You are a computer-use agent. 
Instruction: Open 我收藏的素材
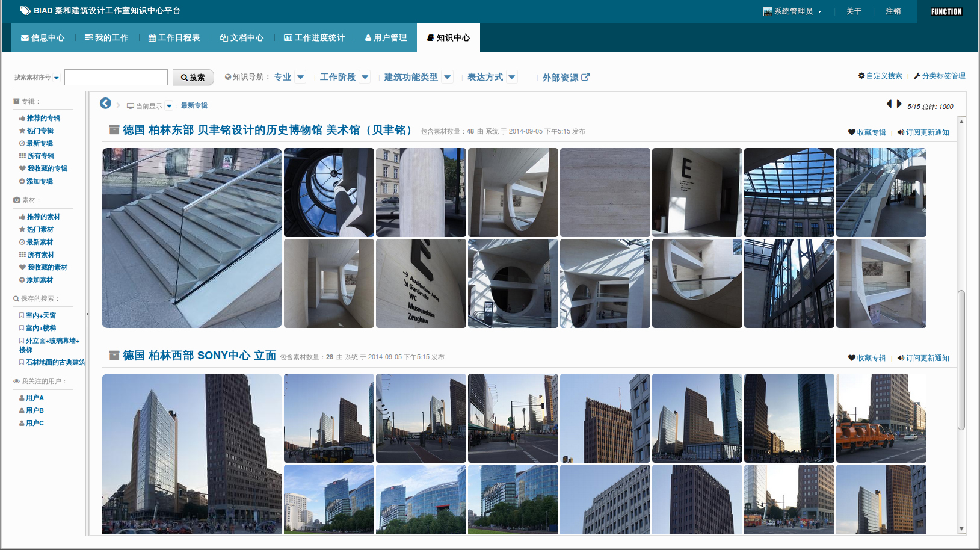pyautogui.click(x=43, y=267)
